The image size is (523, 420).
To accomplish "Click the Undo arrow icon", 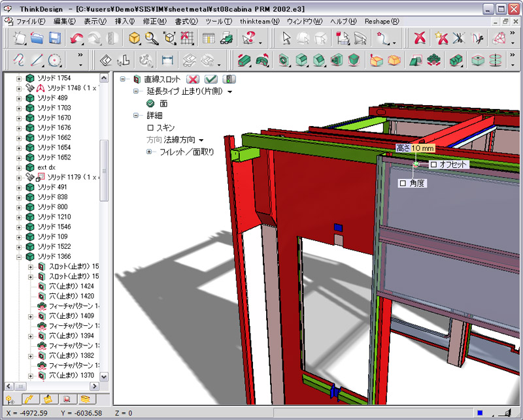I will coord(76,39).
